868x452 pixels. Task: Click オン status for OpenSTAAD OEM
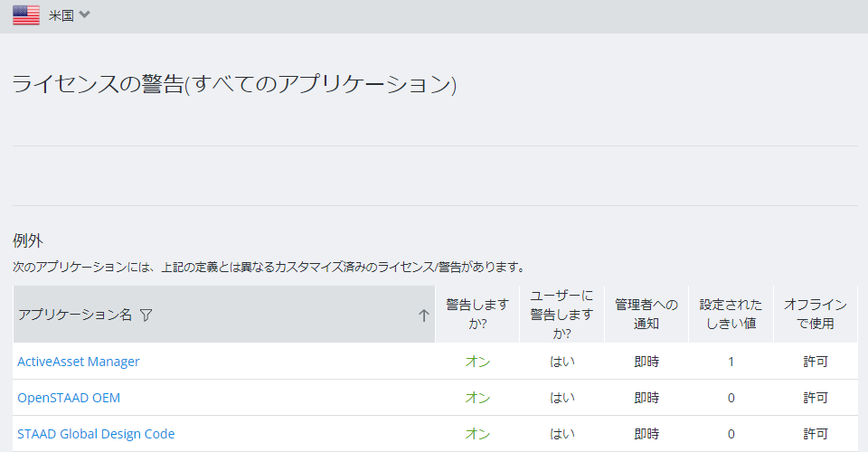coord(477,398)
